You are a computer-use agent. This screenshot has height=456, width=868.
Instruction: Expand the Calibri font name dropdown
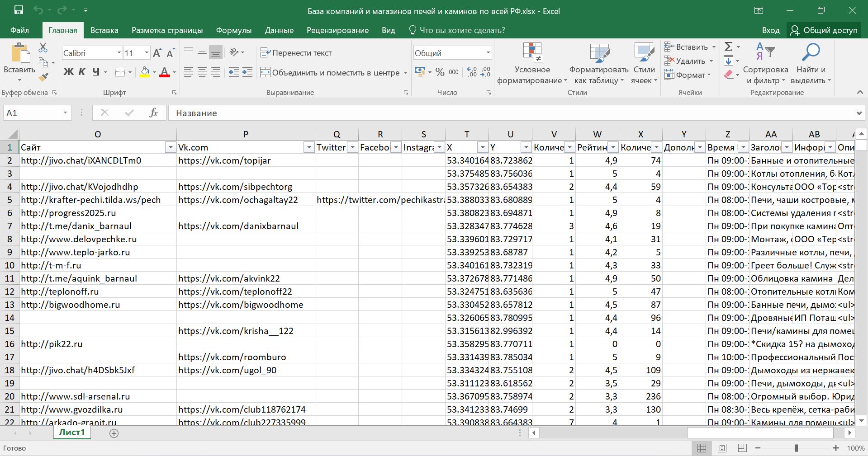click(119, 53)
